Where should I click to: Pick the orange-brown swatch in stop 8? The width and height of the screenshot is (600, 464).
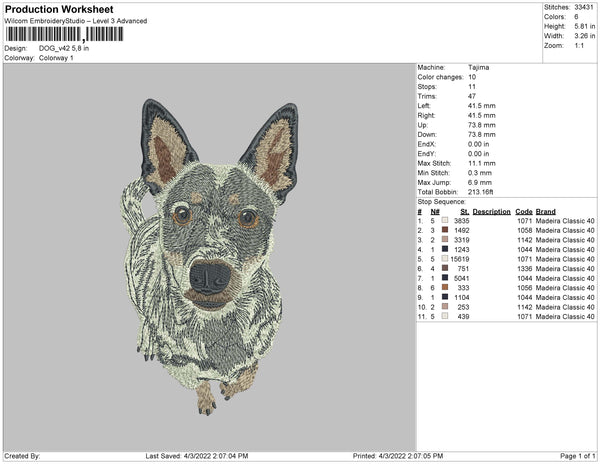coord(445,287)
